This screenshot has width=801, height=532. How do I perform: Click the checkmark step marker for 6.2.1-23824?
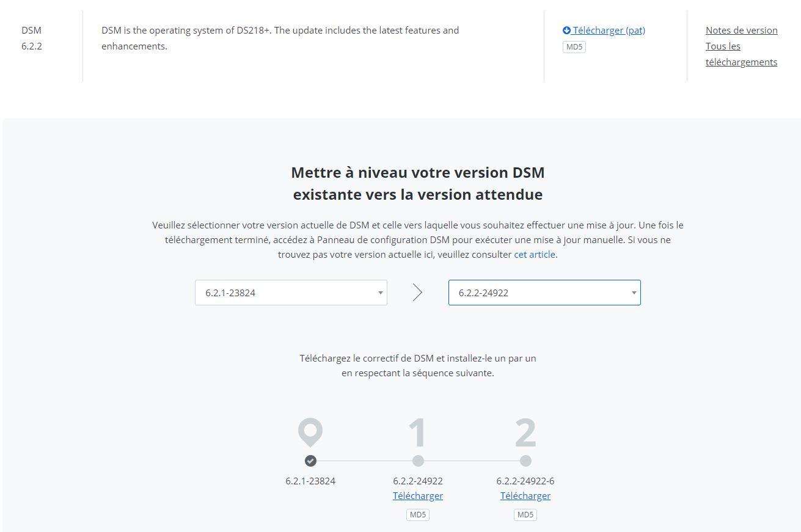click(310, 461)
